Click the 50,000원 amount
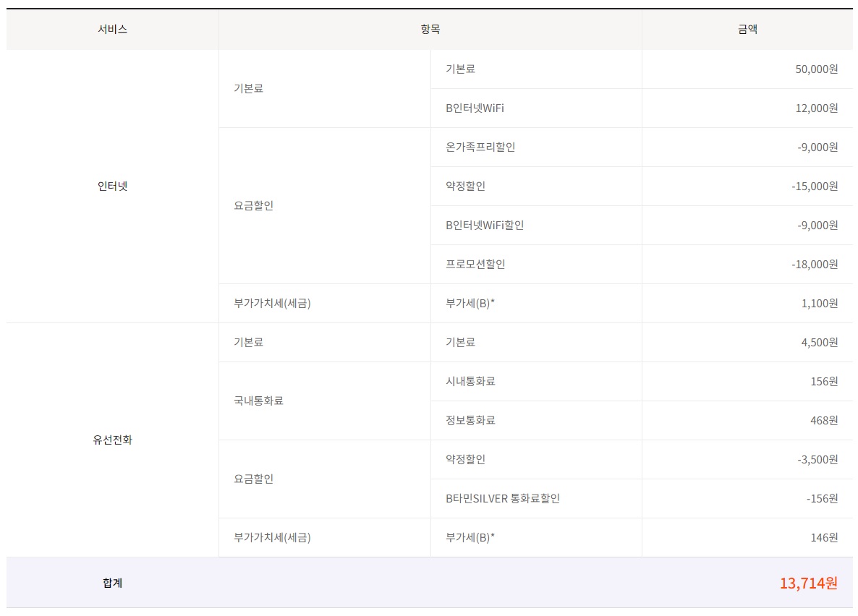858x616 pixels. 816,69
